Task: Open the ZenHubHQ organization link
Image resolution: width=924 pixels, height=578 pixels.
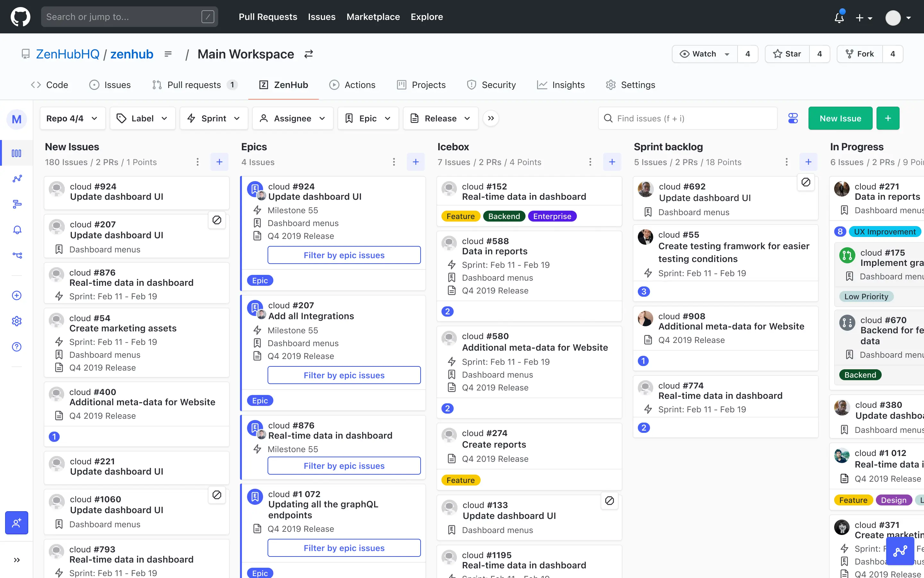Action: (x=68, y=54)
